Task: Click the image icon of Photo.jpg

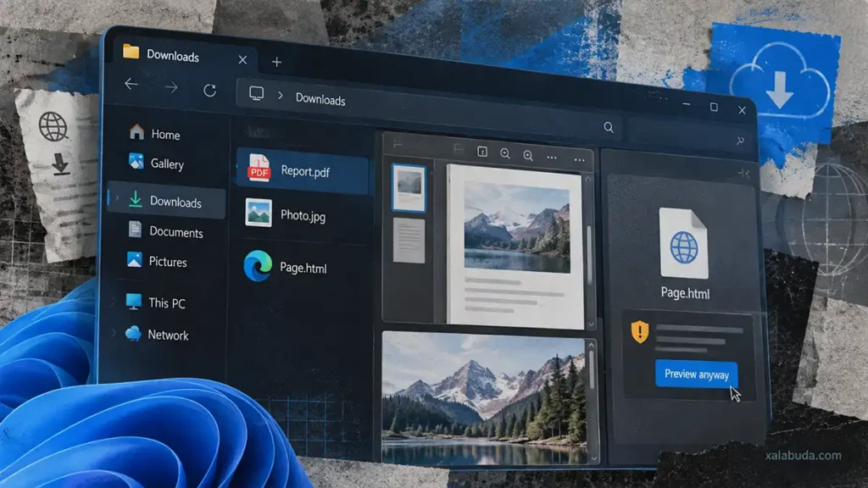Action: [x=259, y=213]
